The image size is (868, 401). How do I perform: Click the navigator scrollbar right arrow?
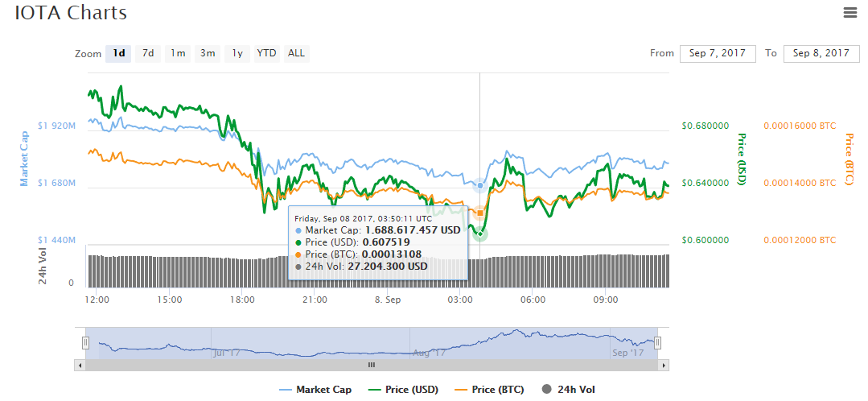(664, 365)
